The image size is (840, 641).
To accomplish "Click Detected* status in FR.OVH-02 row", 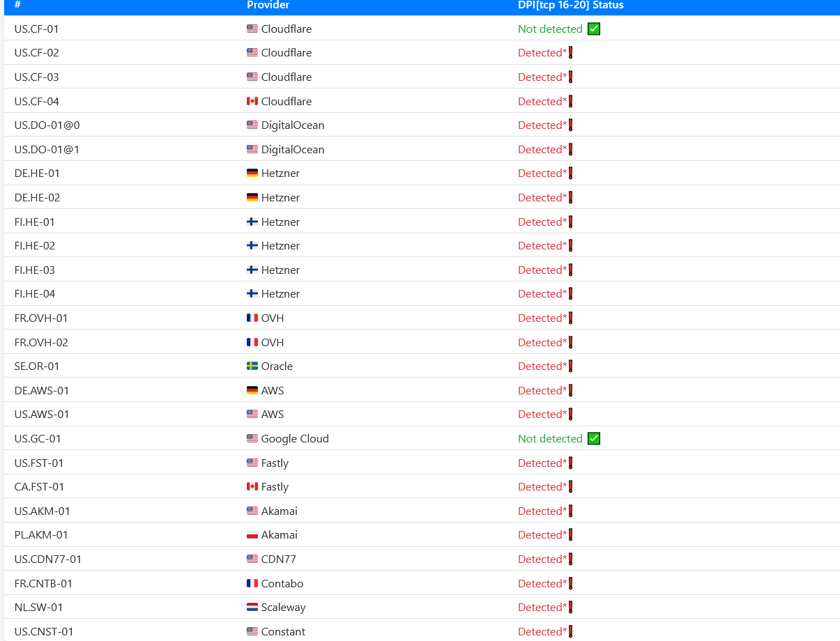I will click(x=542, y=343).
